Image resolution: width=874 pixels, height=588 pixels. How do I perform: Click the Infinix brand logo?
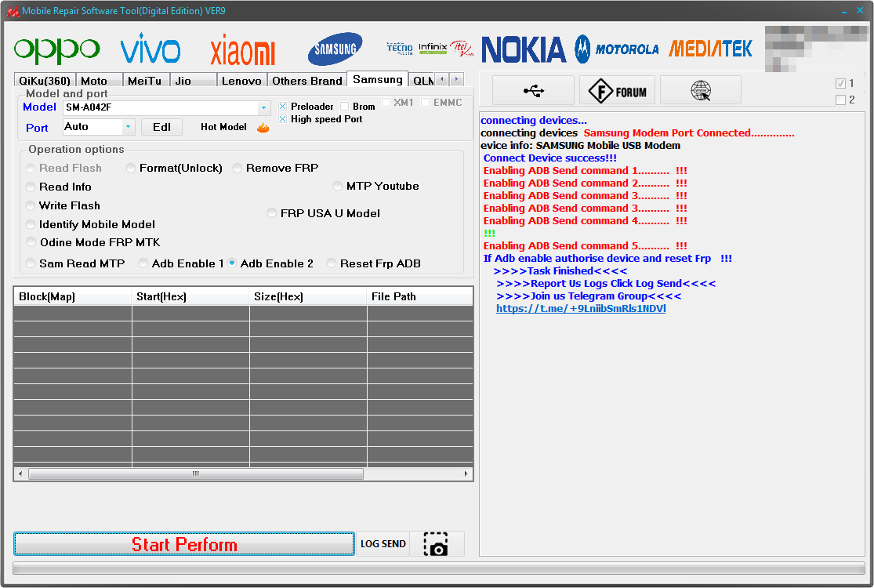click(x=433, y=48)
